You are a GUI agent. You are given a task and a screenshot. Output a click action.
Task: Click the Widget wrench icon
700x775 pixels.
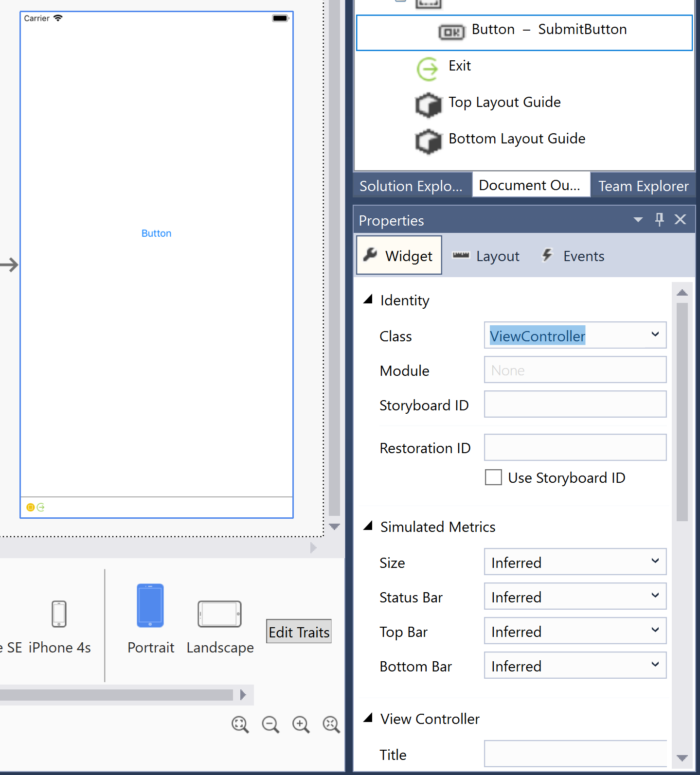coord(371,254)
